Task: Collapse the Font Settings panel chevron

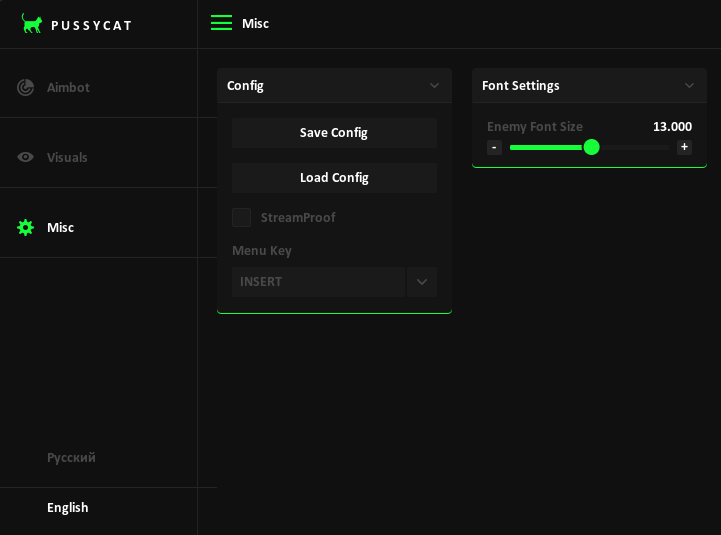Action: point(689,86)
